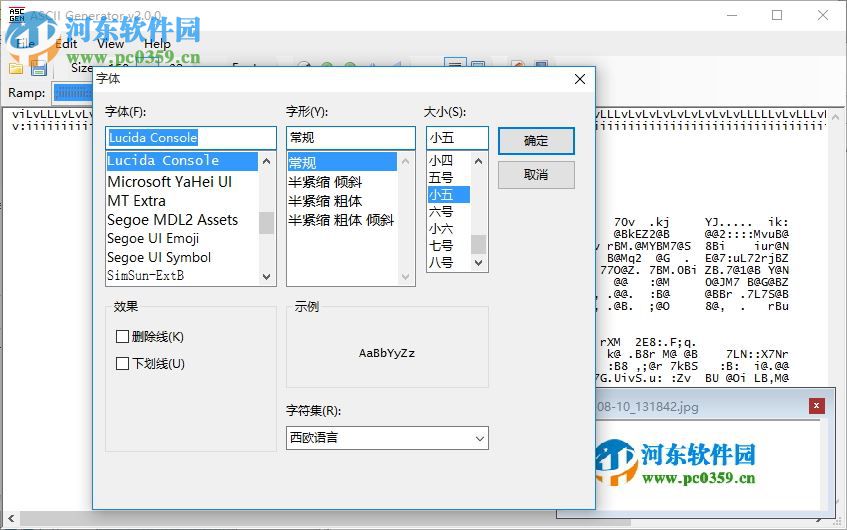Click main window vertical scrollbar up arrow
Viewport: 847px width, 530px height.
coord(835,117)
